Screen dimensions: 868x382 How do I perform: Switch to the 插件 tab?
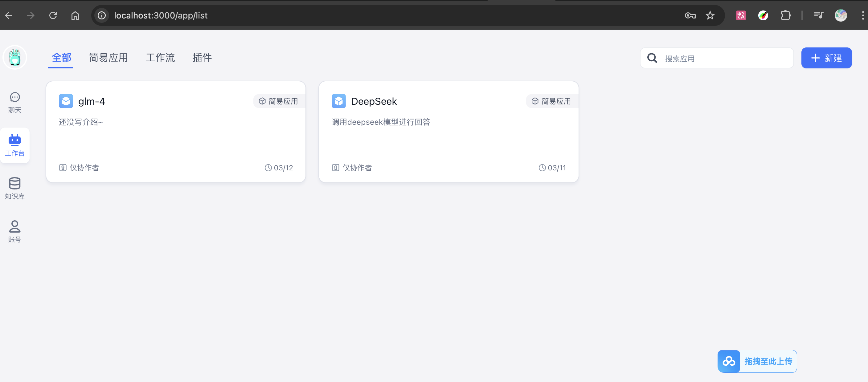pyautogui.click(x=202, y=58)
